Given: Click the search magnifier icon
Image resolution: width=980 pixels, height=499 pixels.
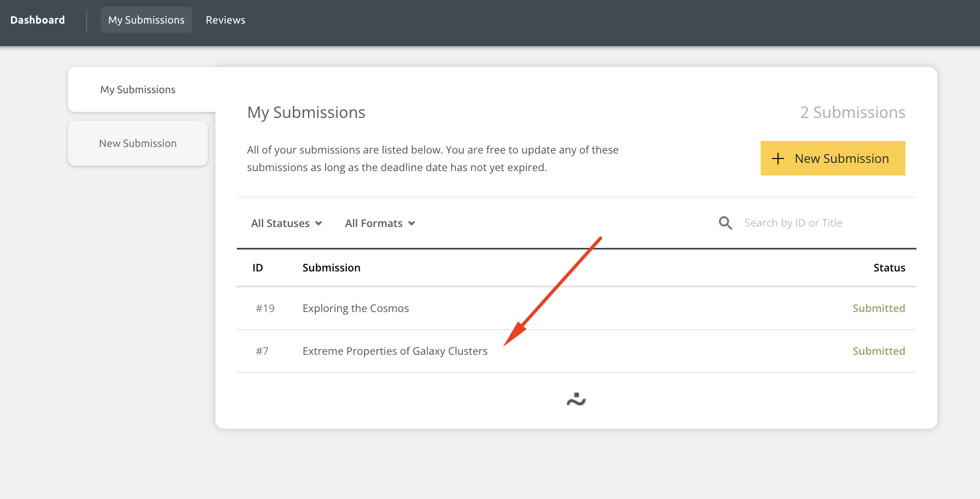Looking at the screenshot, I should [725, 223].
